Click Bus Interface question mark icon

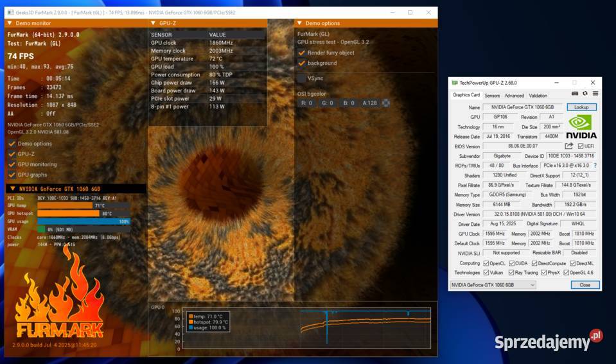pyautogui.click(x=595, y=166)
